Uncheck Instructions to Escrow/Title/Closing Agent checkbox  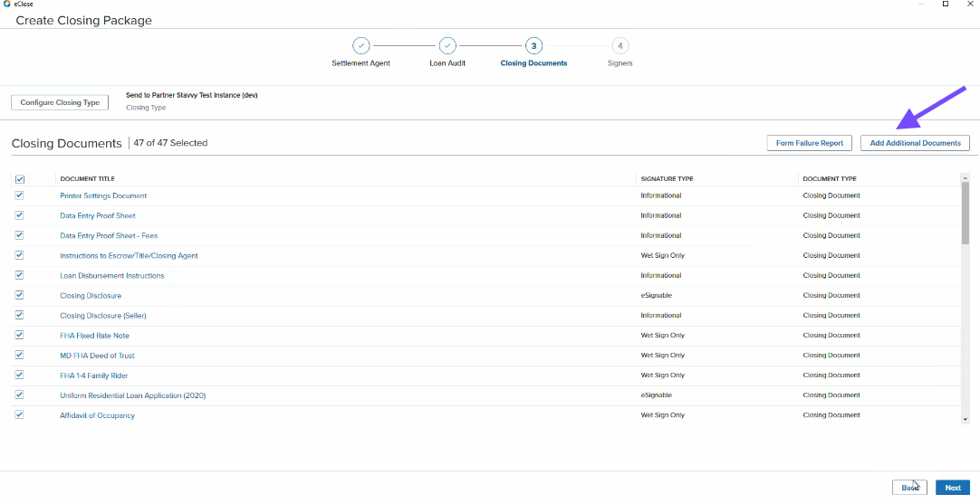click(19, 255)
